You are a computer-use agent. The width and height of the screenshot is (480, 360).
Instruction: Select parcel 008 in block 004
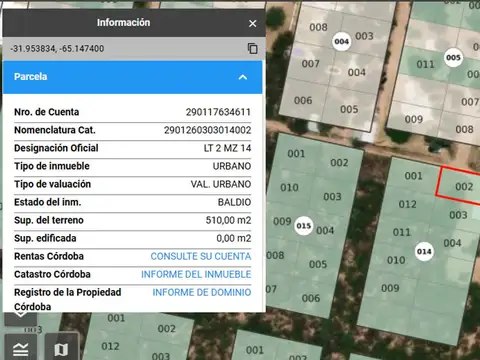coord(318,27)
